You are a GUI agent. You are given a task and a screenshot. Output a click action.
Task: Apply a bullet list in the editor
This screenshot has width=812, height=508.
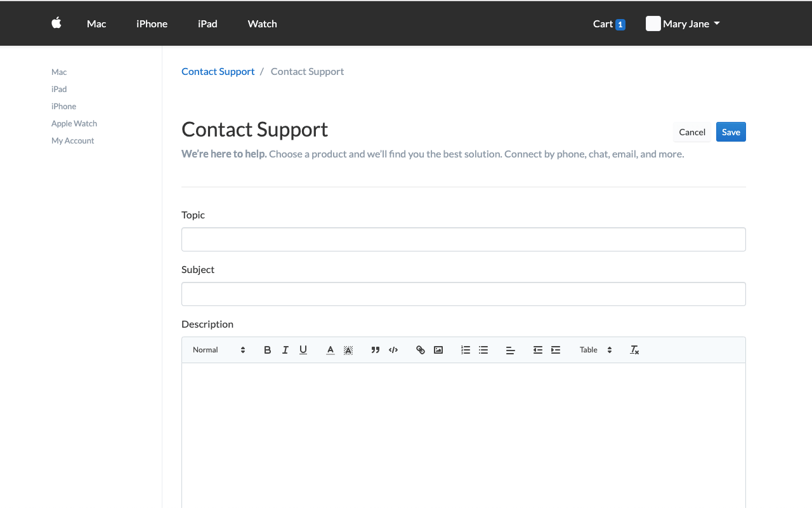point(483,350)
